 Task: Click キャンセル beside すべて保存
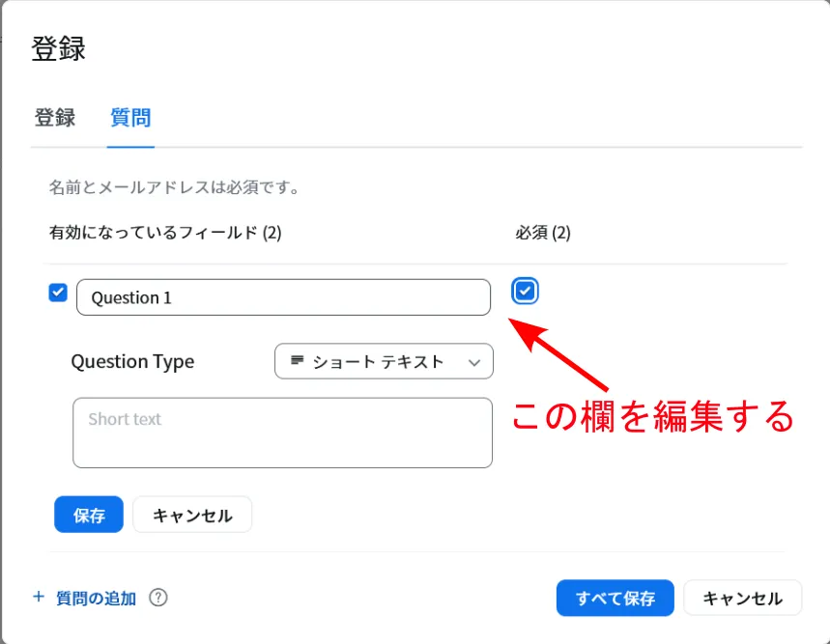[742, 598]
